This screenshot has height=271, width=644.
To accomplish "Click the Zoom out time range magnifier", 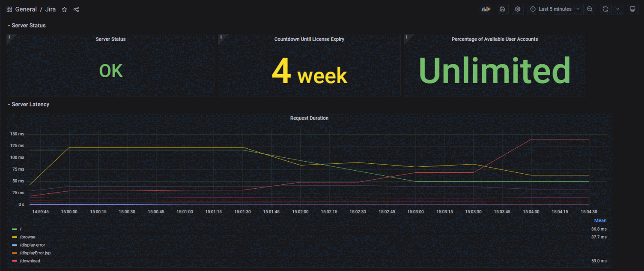I will click(x=590, y=9).
